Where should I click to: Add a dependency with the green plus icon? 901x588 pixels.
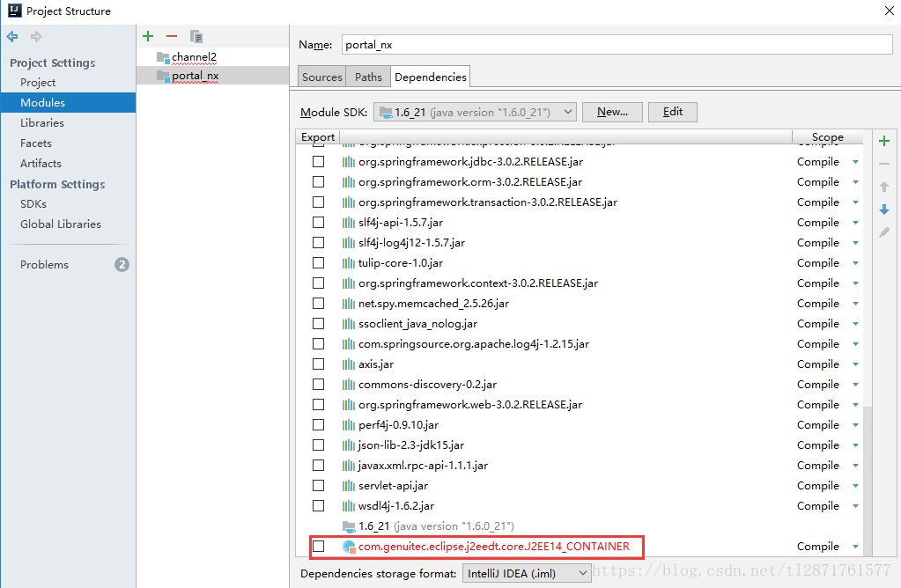(x=884, y=141)
